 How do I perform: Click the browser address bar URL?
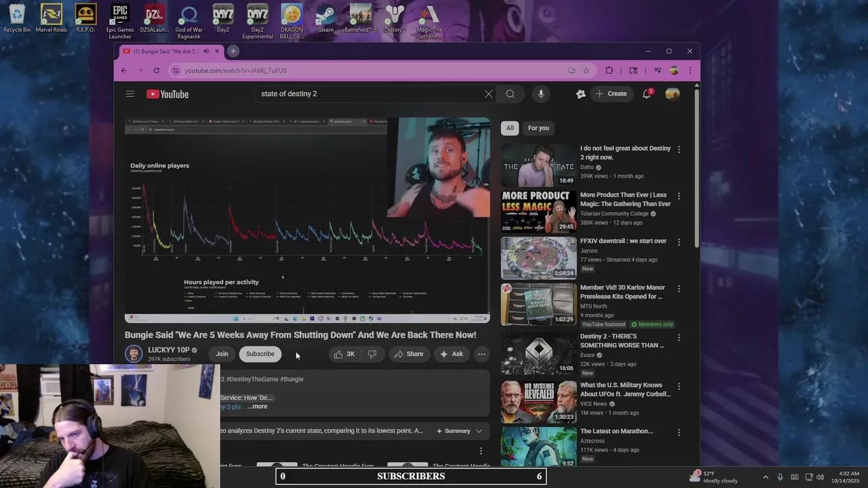tap(235, 70)
